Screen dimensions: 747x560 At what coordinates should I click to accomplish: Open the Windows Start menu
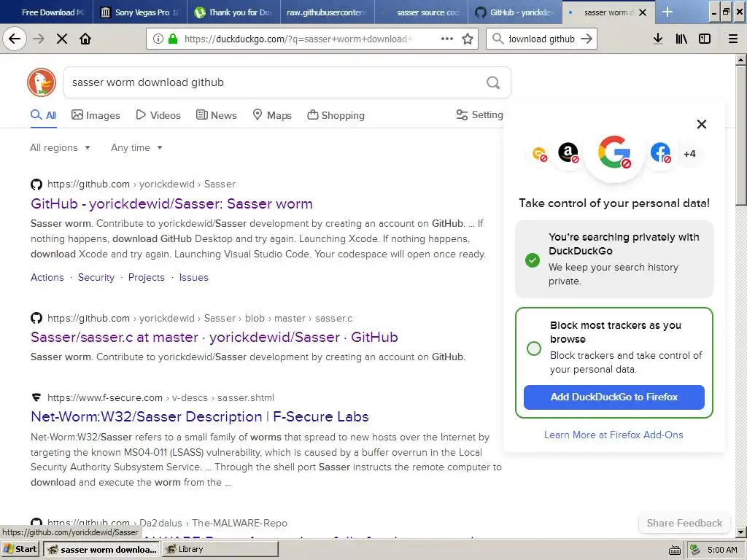tap(20, 549)
